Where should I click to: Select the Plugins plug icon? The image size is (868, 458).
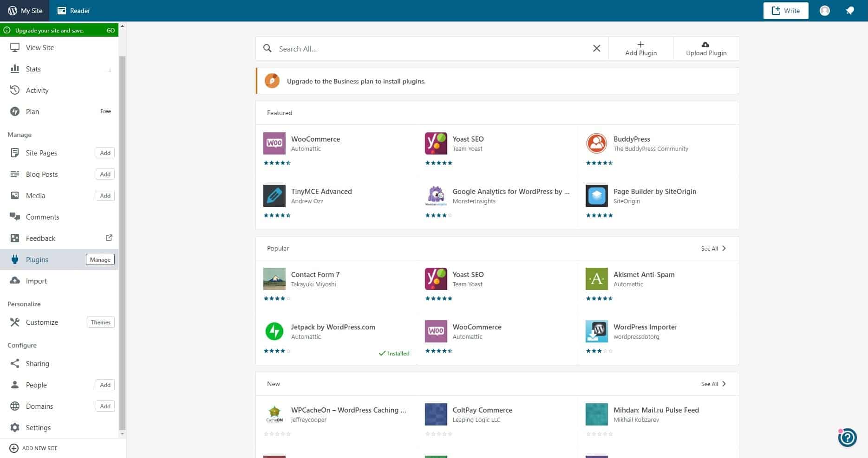point(15,259)
